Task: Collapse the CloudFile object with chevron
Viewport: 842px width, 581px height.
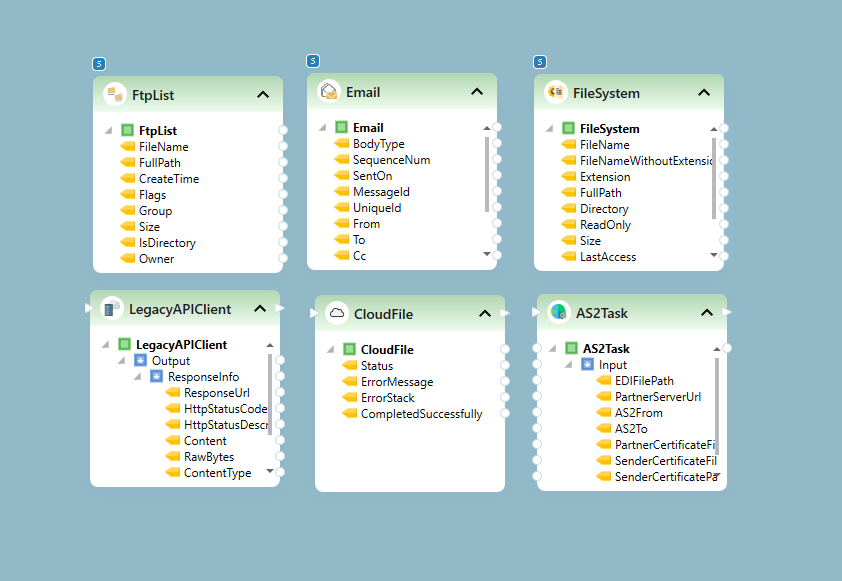Action: [x=485, y=313]
